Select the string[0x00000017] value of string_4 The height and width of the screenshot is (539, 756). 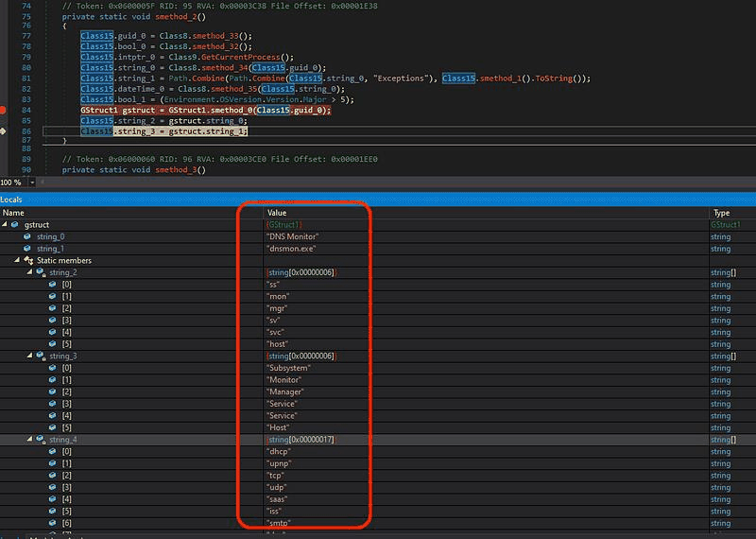point(301,440)
